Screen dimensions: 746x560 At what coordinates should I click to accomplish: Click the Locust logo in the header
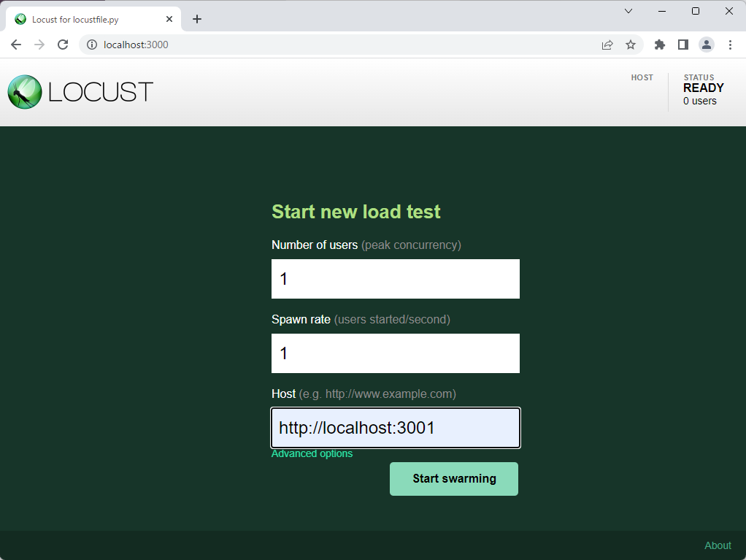pyautogui.click(x=23, y=92)
